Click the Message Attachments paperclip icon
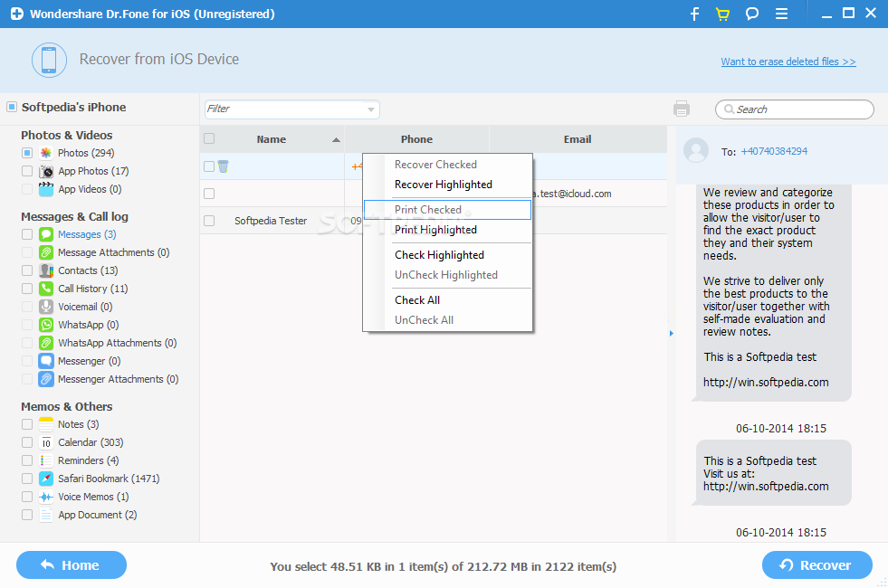This screenshot has width=888, height=588. [x=46, y=252]
